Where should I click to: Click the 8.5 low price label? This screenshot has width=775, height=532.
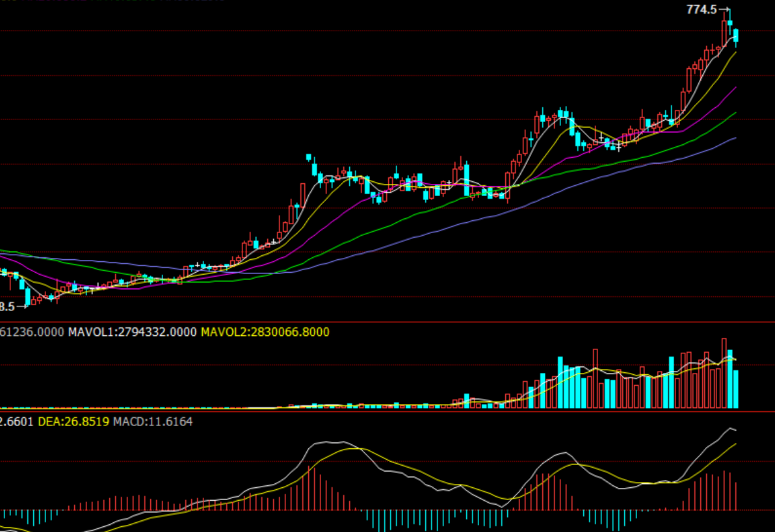7,306
